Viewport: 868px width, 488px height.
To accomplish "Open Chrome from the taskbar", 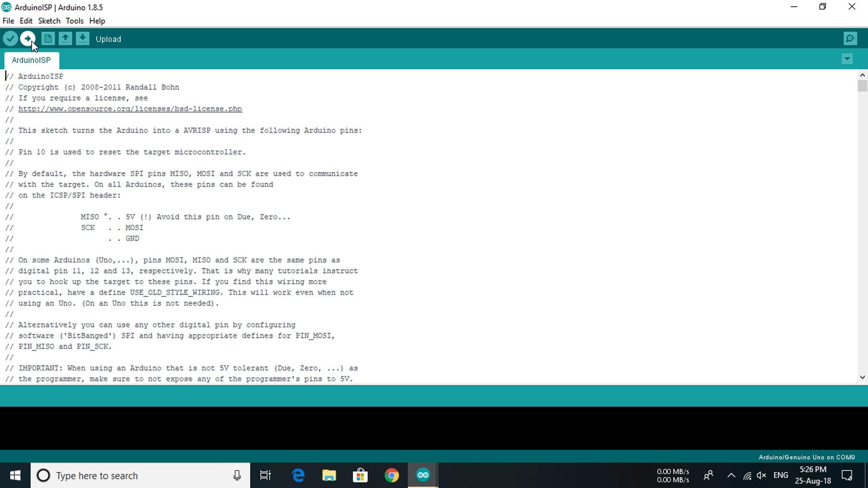I will [x=392, y=475].
